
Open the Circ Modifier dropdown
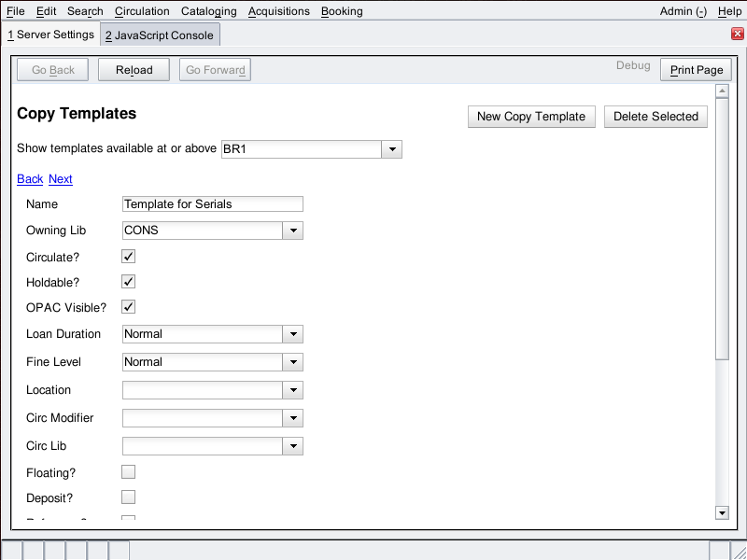(x=293, y=418)
